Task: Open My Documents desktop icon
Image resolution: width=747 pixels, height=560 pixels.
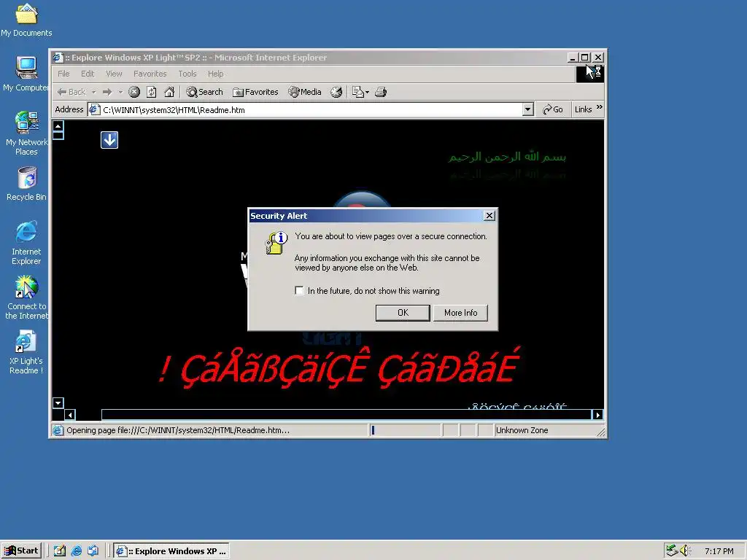Action: pos(27,20)
